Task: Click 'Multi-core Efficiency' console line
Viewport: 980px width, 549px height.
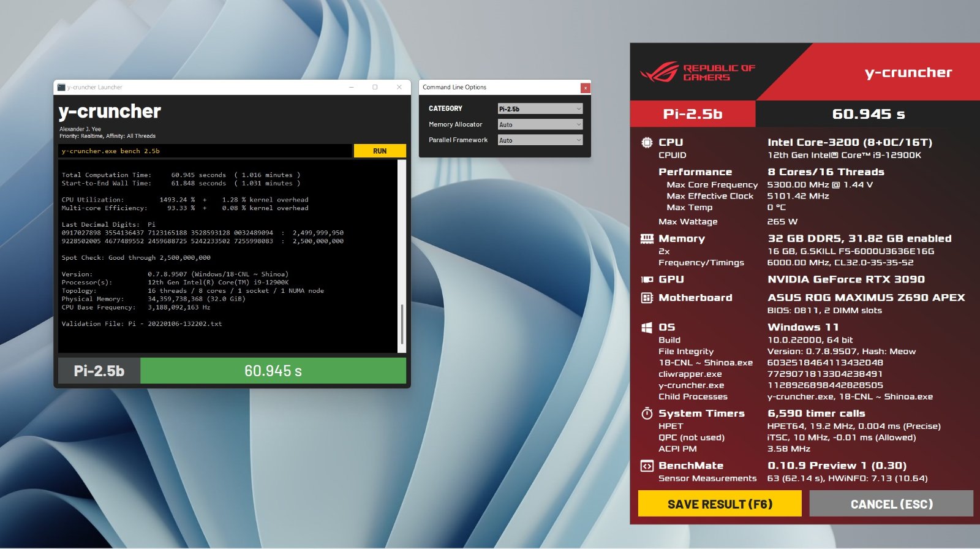Action: click(x=185, y=208)
